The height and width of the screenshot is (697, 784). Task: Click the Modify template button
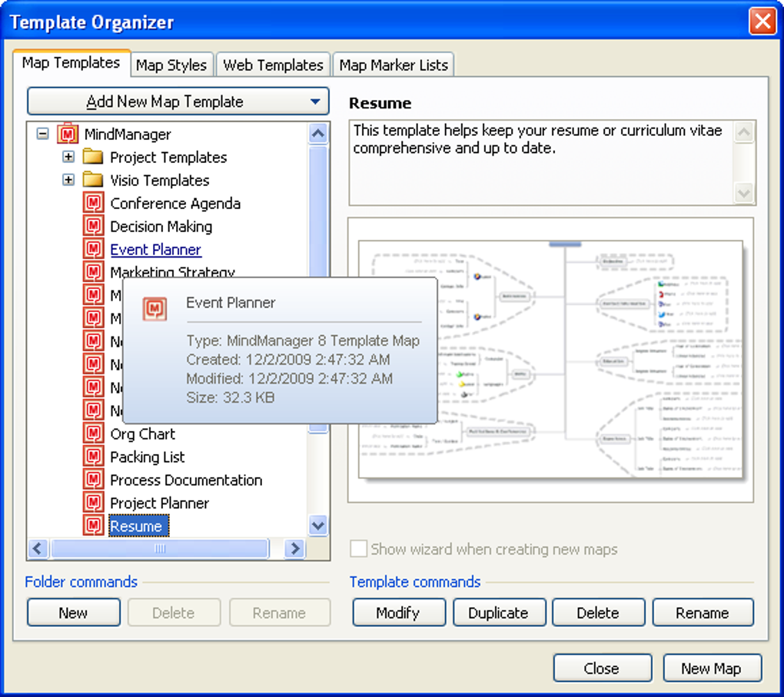pos(398,612)
